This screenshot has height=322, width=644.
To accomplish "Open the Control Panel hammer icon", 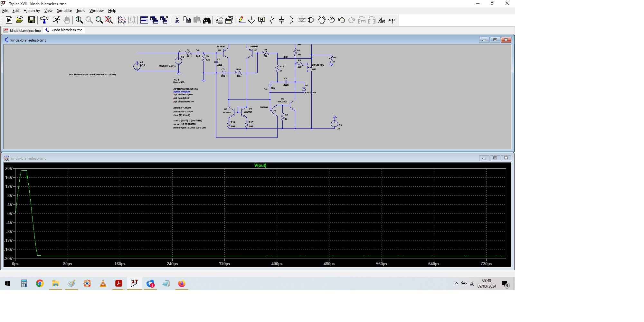I will 44,20.
